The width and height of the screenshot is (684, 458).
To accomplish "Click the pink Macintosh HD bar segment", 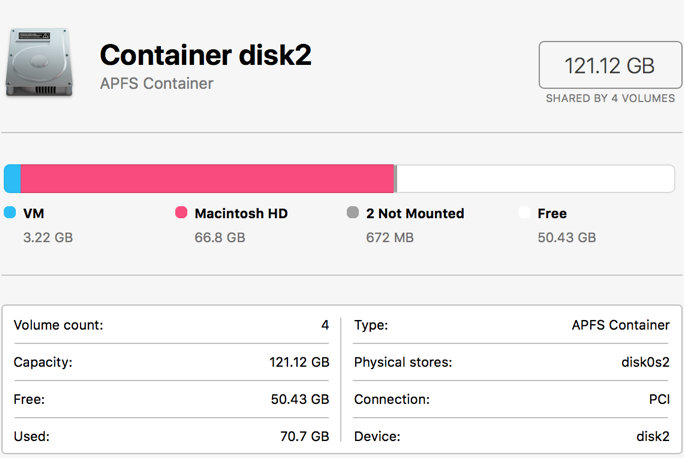I will tap(207, 179).
